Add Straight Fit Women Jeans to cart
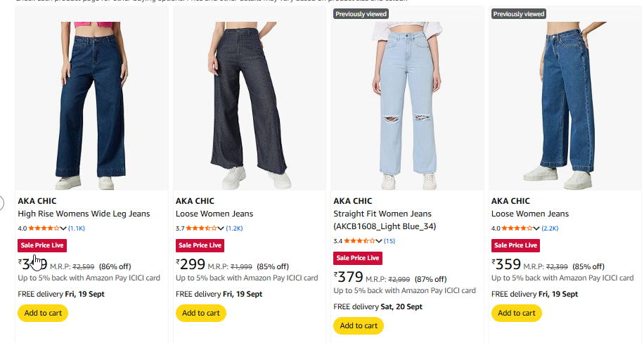The width and height of the screenshot is (644, 343). pos(359,325)
